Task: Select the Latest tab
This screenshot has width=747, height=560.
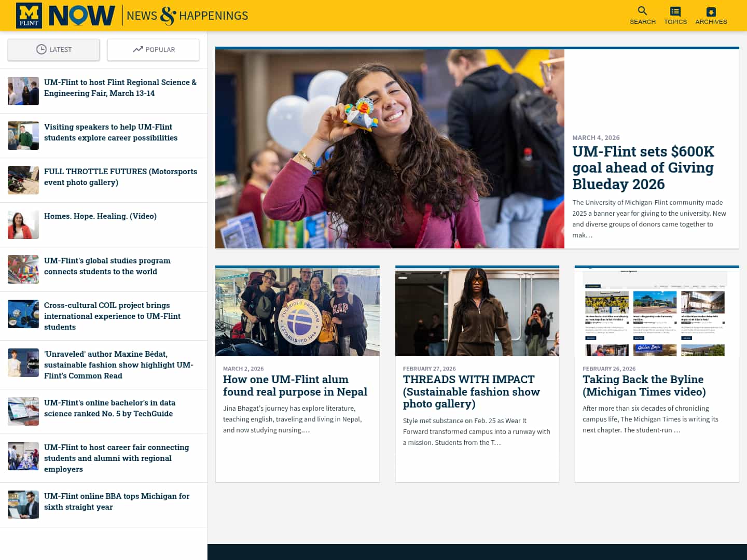Action: 53,49
